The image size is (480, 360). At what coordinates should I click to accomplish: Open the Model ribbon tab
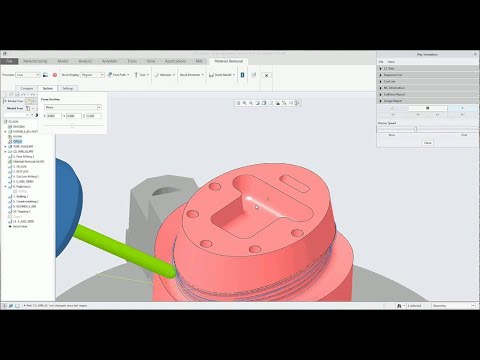[63, 61]
